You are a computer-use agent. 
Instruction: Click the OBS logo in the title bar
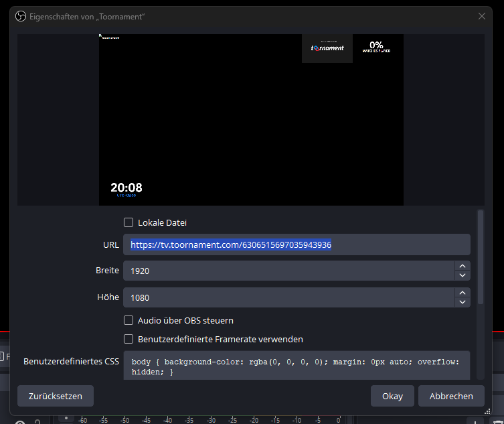pyautogui.click(x=21, y=16)
